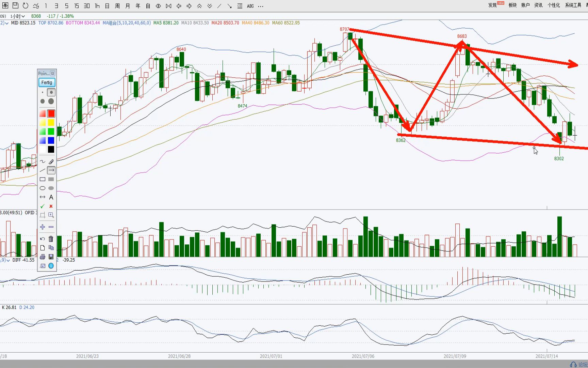Click the expand horizontally icon
Viewport: 588px width, 368px height.
pos(158,6)
